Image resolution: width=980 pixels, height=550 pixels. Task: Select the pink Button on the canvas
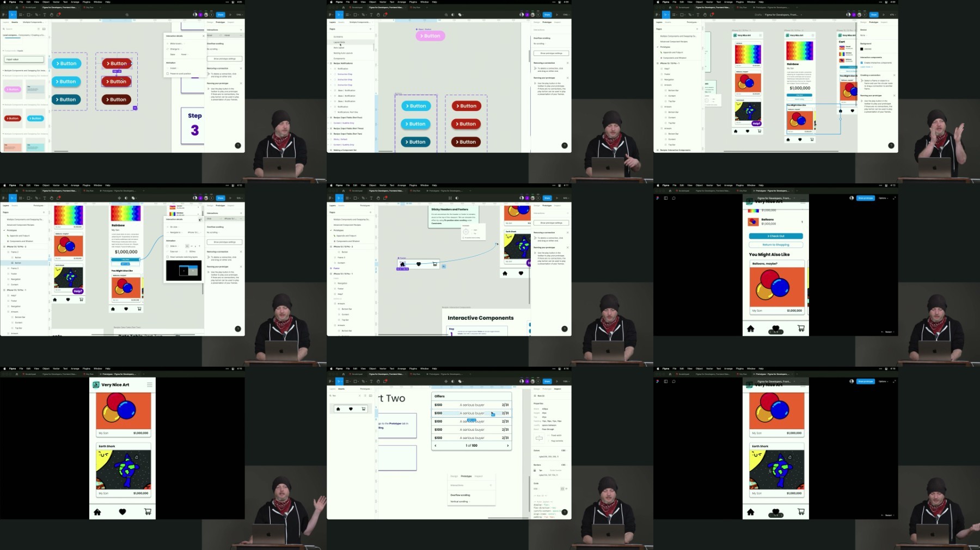pyautogui.click(x=430, y=36)
